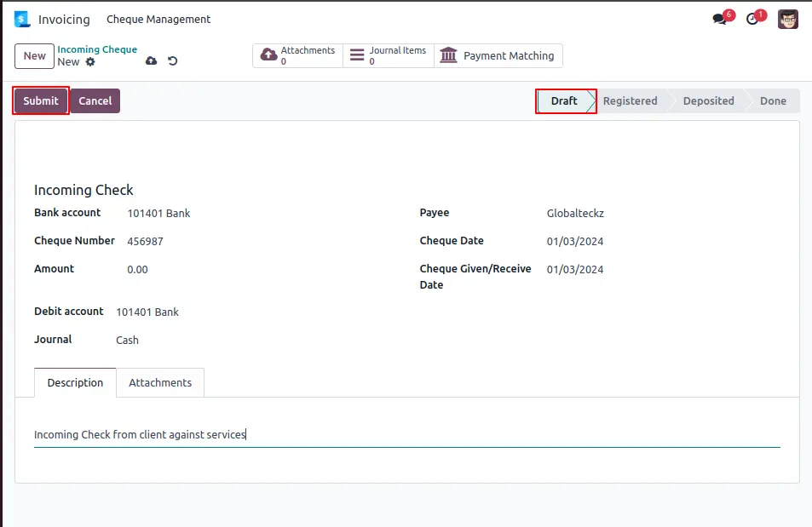
Task: Click the Debit account label
Action: (x=69, y=311)
